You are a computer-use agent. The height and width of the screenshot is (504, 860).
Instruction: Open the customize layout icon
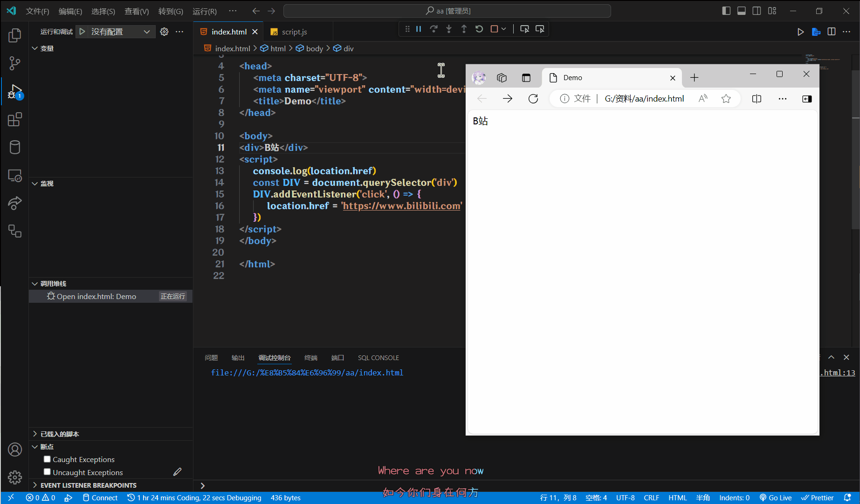[x=772, y=11]
